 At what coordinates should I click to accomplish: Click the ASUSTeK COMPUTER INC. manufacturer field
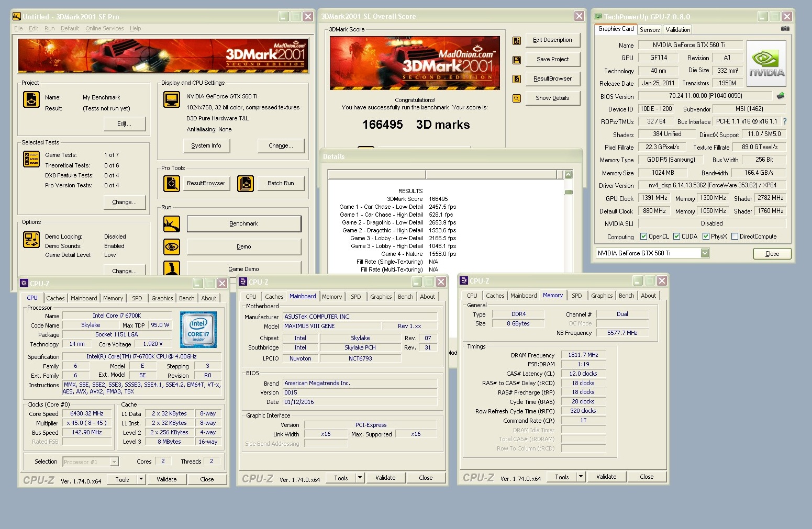[360, 317]
